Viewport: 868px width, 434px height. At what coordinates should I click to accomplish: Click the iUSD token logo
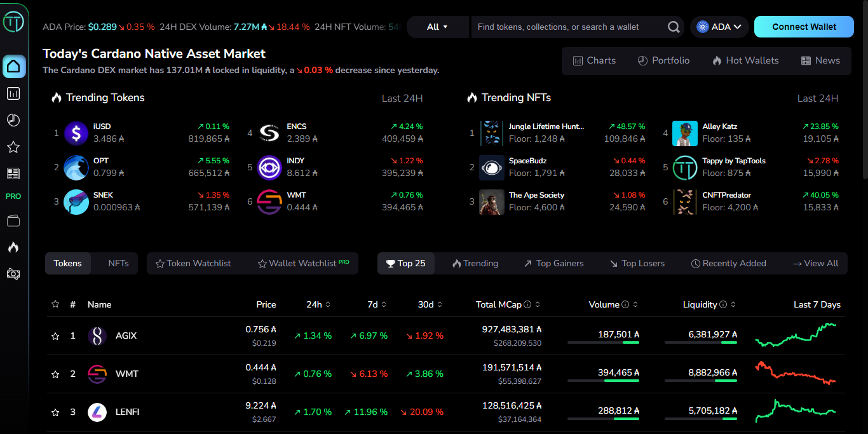tap(76, 133)
